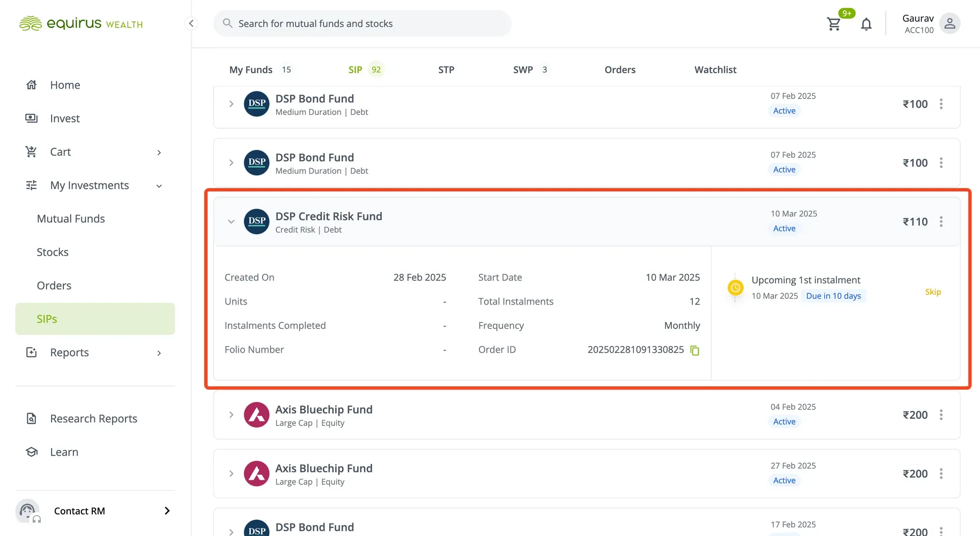
Task: Click the ₹110 SIP amount
Action: 915,222
